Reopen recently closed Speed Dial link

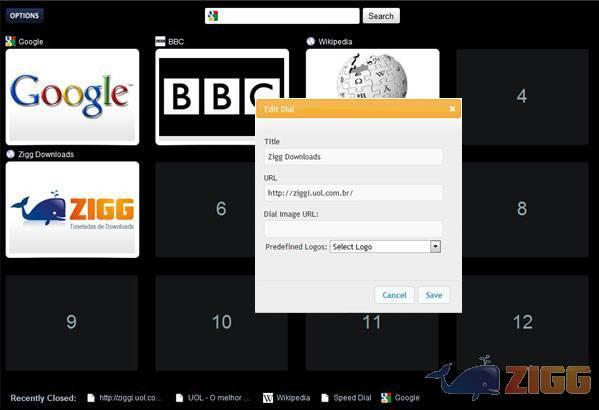352,398
